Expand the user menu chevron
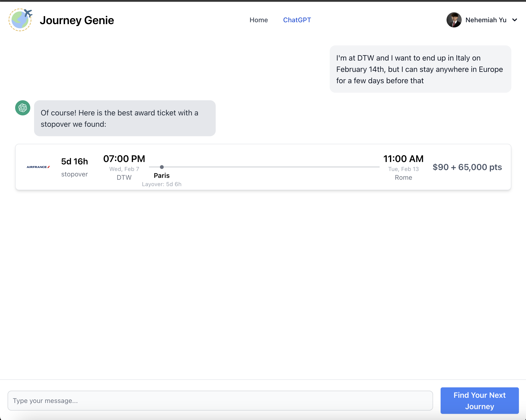The height and width of the screenshot is (420, 526). click(515, 20)
